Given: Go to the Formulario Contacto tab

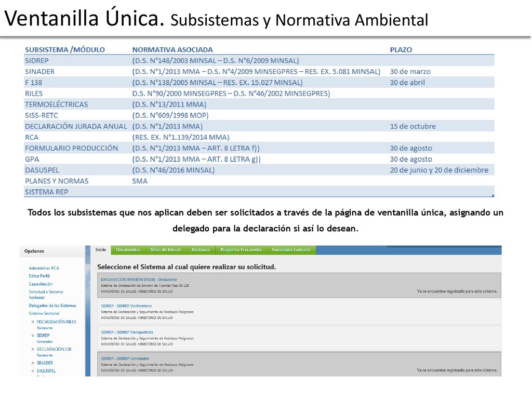Looking at the screenshot, I should pyautogui.click(x=291, y=250).
